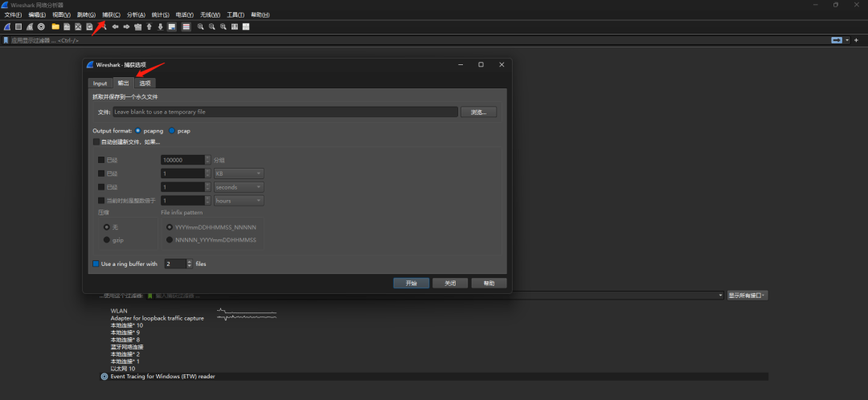Enable 自动创建新文件 checkbox
This screenshot has height=400, width=868.
96,142
